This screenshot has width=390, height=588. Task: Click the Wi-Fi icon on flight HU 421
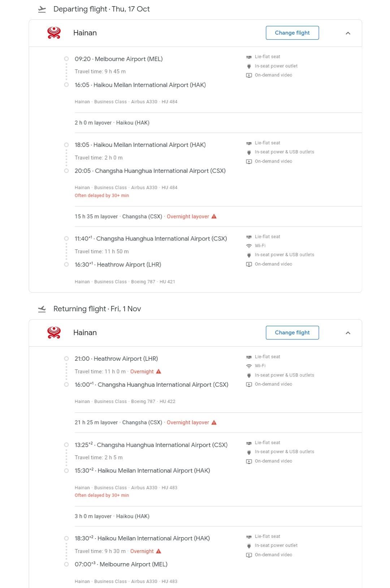click(x=249, y=246)
